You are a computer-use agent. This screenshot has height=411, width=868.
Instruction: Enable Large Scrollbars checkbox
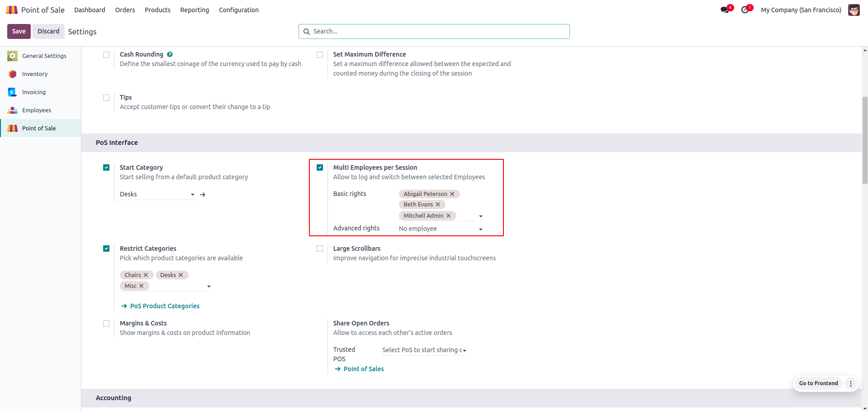click(320, 249)
